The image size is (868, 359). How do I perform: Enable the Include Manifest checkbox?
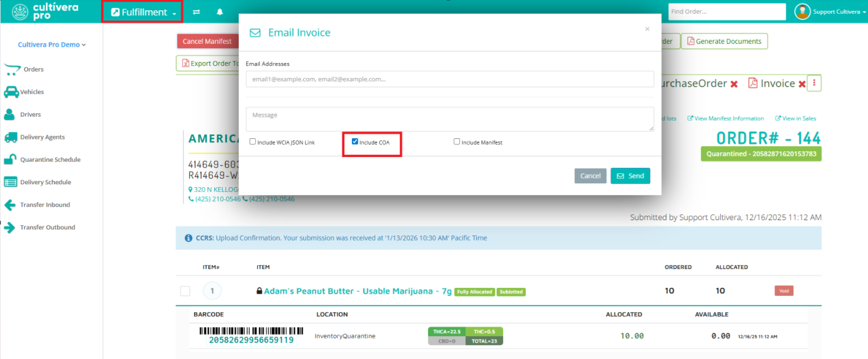pyautogui.click(x=456, y=142)
